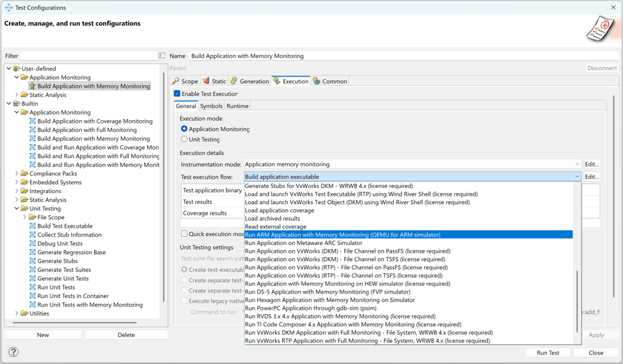Click into the Filter input field
Image resolution: width=623 pixels, height=364 pixels.
(x=89, y=56)
